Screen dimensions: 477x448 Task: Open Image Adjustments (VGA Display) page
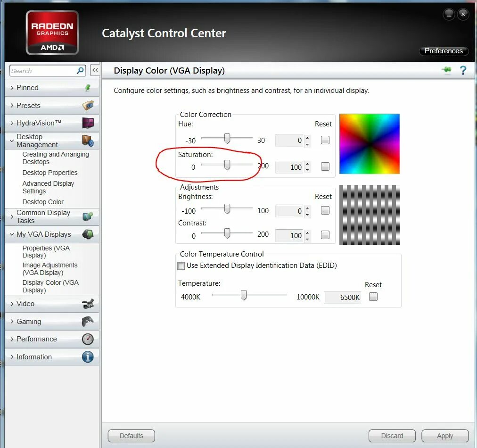(50, 269)
